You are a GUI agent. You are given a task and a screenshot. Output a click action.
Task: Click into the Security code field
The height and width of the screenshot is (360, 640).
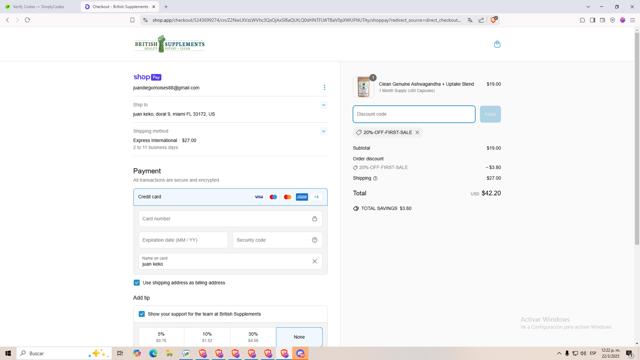click(277, 240)
